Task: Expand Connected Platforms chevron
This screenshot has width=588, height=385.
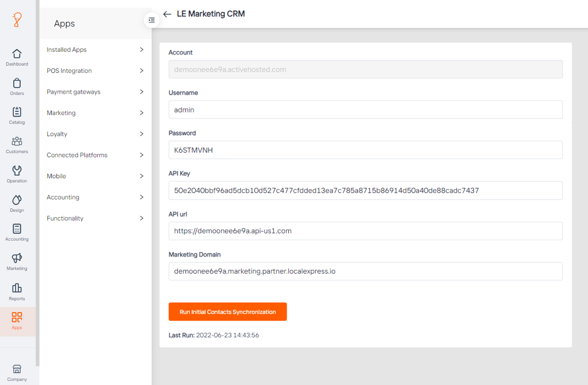Action: [141, 155]
